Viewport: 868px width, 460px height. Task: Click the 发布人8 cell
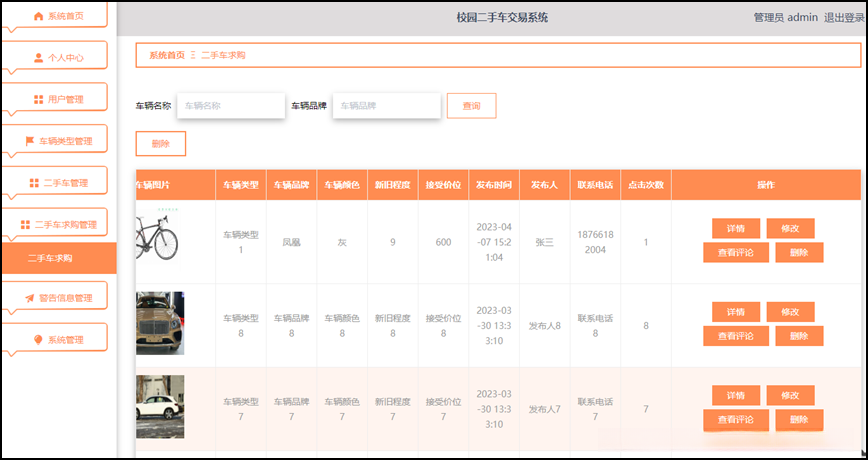point(545,326)
